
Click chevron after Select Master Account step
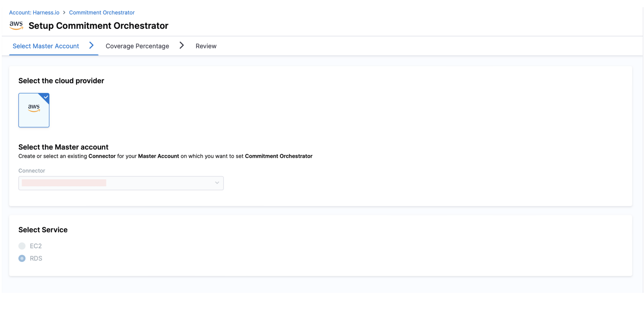pos(91,45)
